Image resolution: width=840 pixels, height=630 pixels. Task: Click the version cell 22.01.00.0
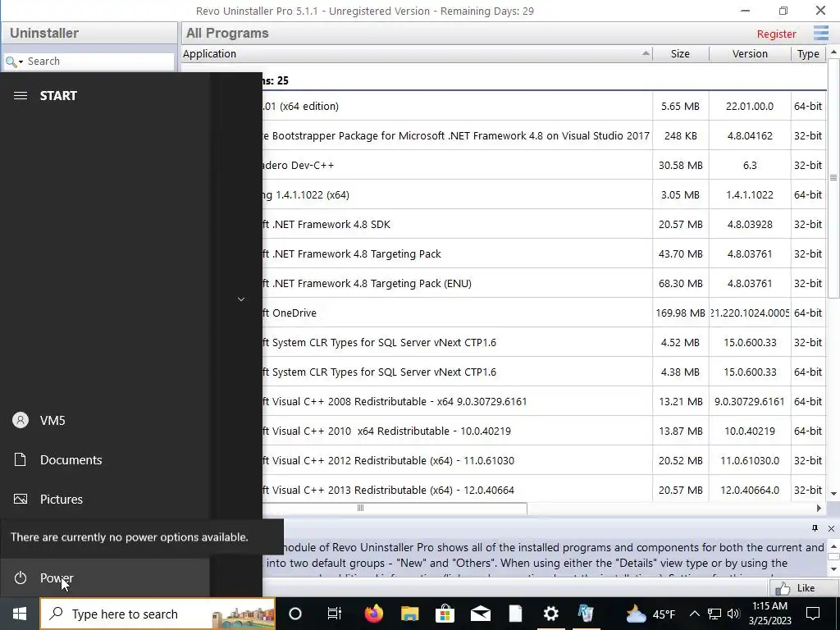tap(750, 106)
